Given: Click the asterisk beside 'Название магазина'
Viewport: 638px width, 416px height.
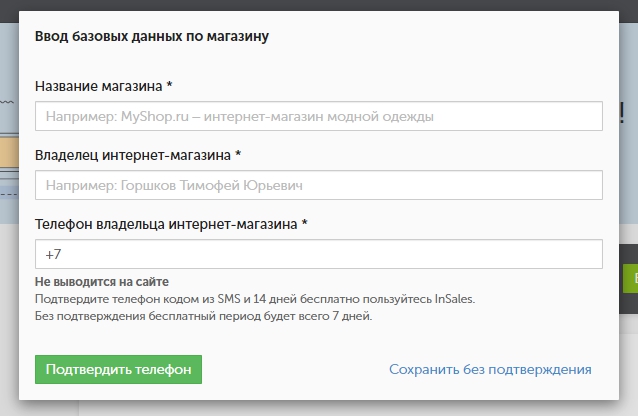Looking at the screenshot, I should (170, 85).
